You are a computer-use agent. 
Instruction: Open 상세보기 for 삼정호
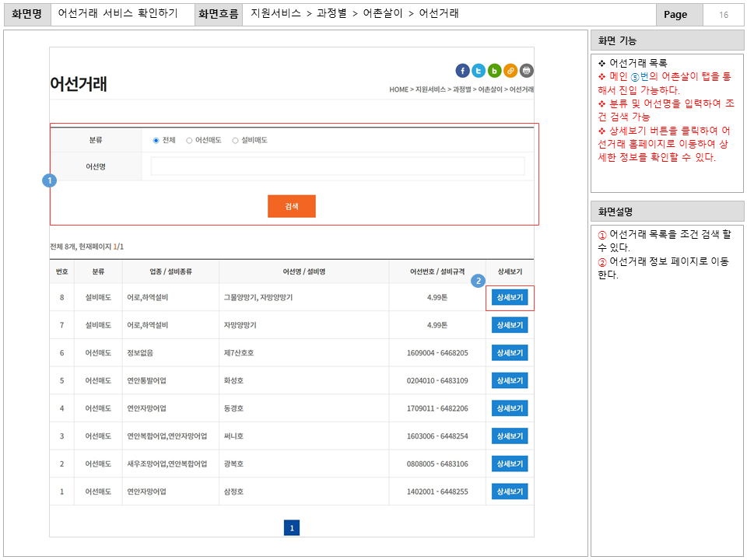tap(509, 491)
